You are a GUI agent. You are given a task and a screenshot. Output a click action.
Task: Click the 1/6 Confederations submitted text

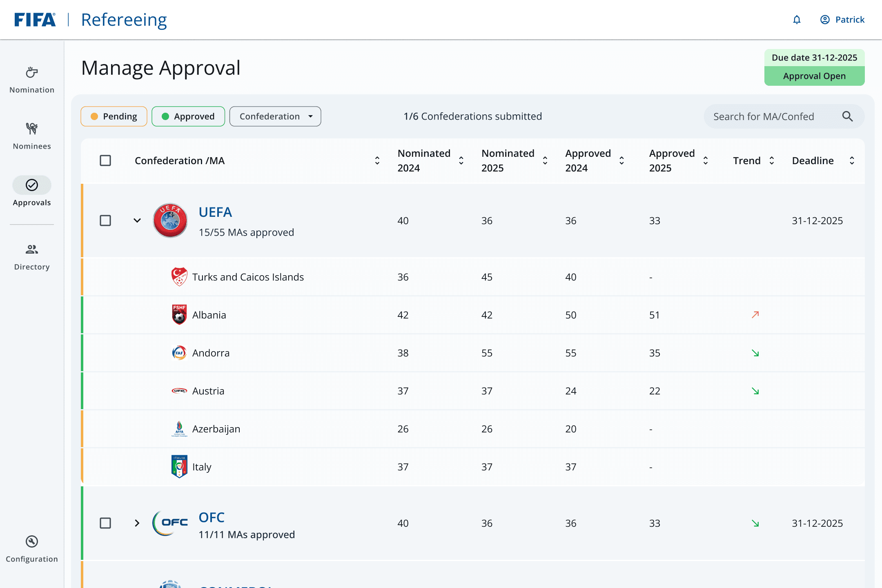[x=473, y=116]
